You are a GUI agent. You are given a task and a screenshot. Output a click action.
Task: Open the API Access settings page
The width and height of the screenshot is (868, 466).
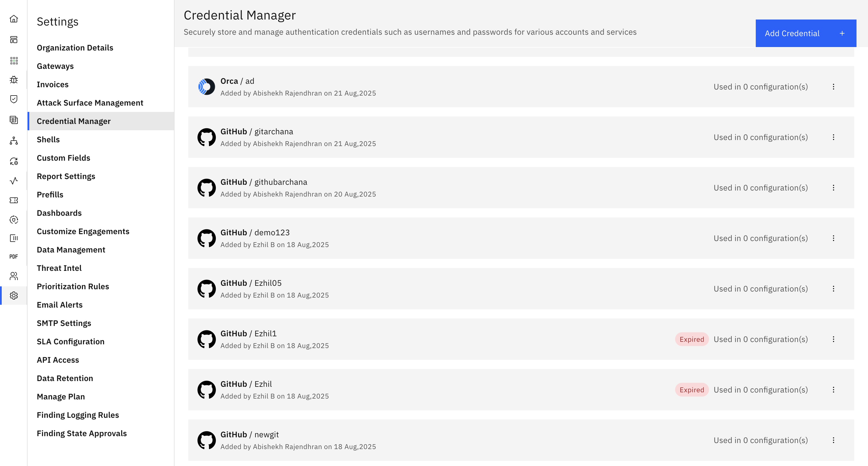(x=58, y=360)
